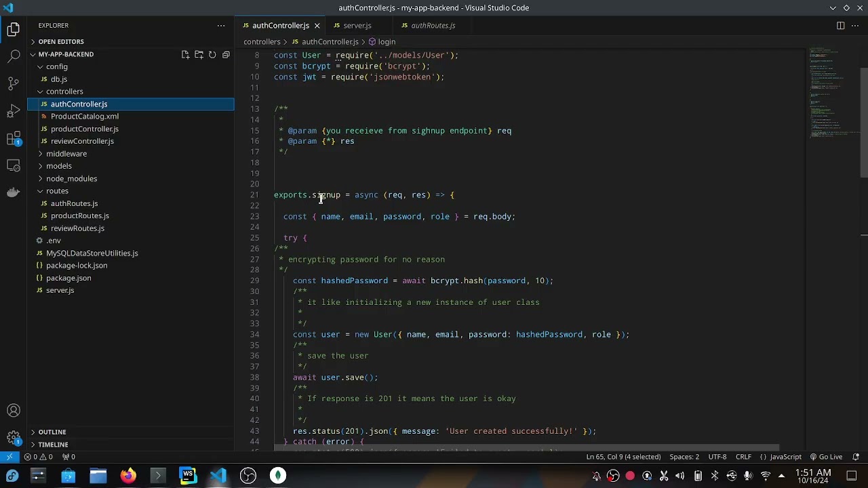Open WebStorm from the taskbar
Screen dimensions: 868x488
[x=188, y=476]
